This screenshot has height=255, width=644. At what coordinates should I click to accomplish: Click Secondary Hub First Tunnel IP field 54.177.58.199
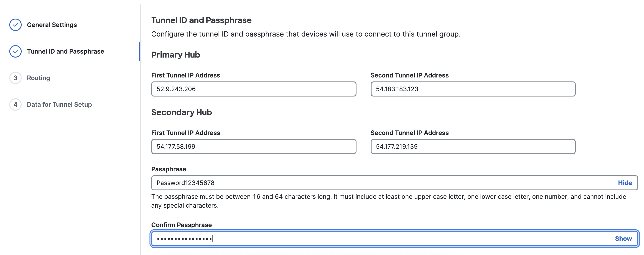click(x=253, y=146)
